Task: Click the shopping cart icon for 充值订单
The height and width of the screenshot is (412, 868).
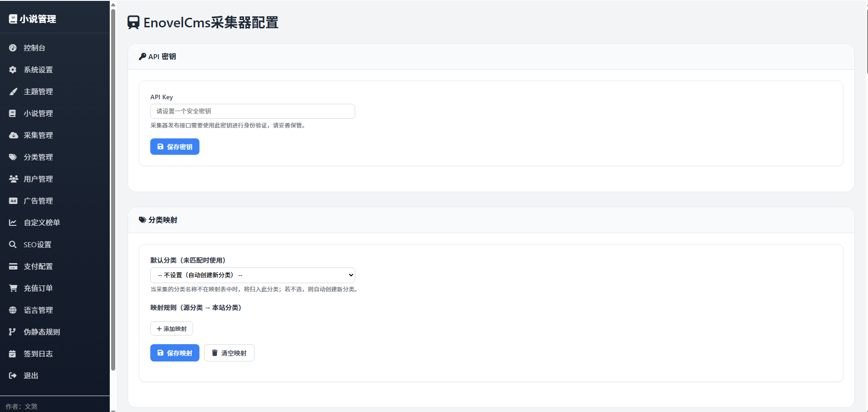Action: [13, 288]
